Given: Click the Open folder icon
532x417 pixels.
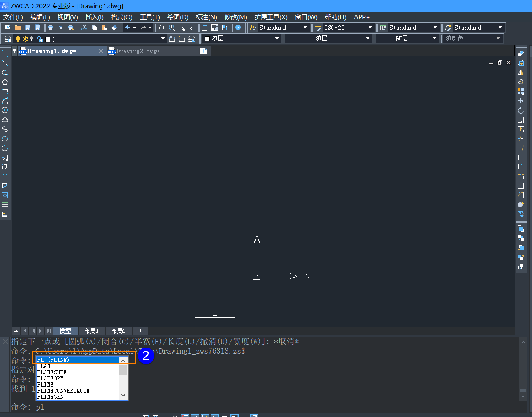Looking at the screenshot, I should pos(18,28).
